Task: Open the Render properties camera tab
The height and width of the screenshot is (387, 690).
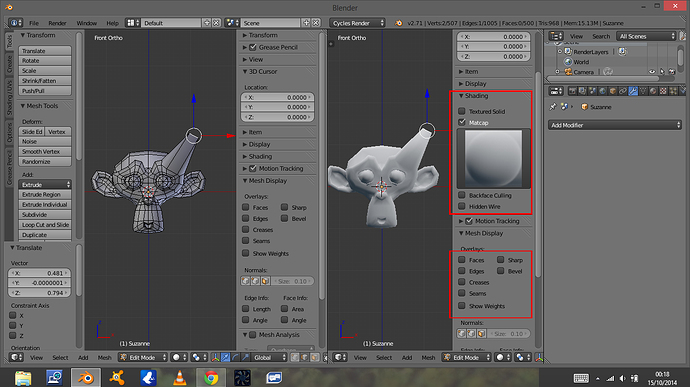Action: click(572, 91)
